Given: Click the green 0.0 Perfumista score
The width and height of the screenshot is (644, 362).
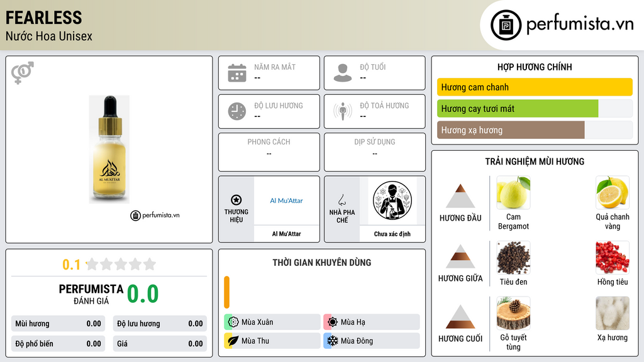Looking at the screenshot, I should tap(143, 293).
